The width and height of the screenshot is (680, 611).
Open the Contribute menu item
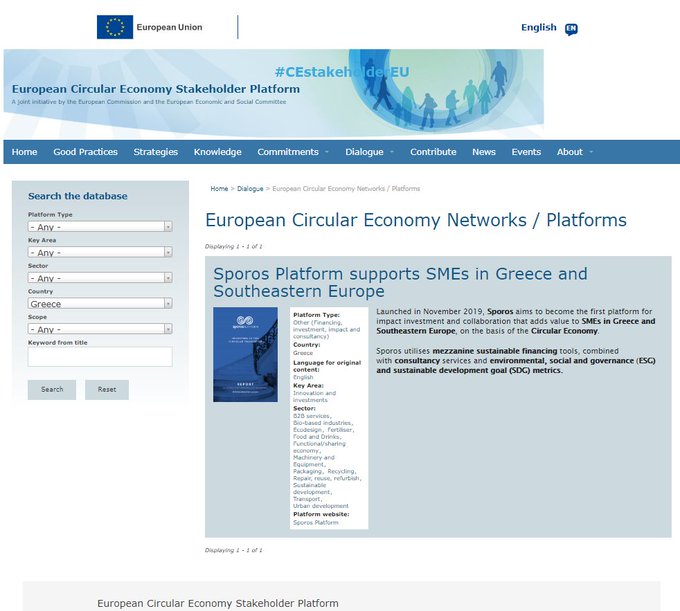pyautogui.click(x=433, y=152)
